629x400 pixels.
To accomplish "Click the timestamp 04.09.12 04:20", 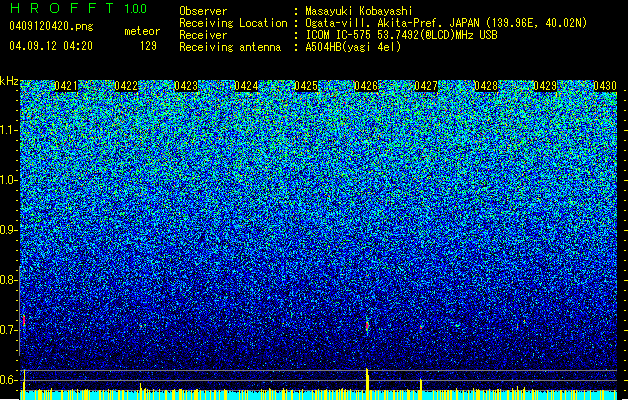I will (x=51, y=46).
